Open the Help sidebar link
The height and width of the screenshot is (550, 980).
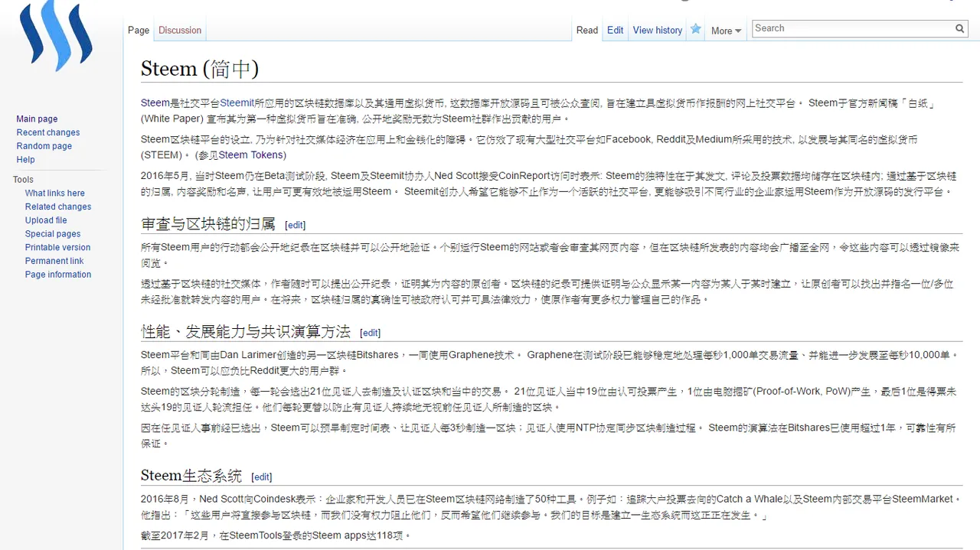pyautogui.click(x=25, y=160)
